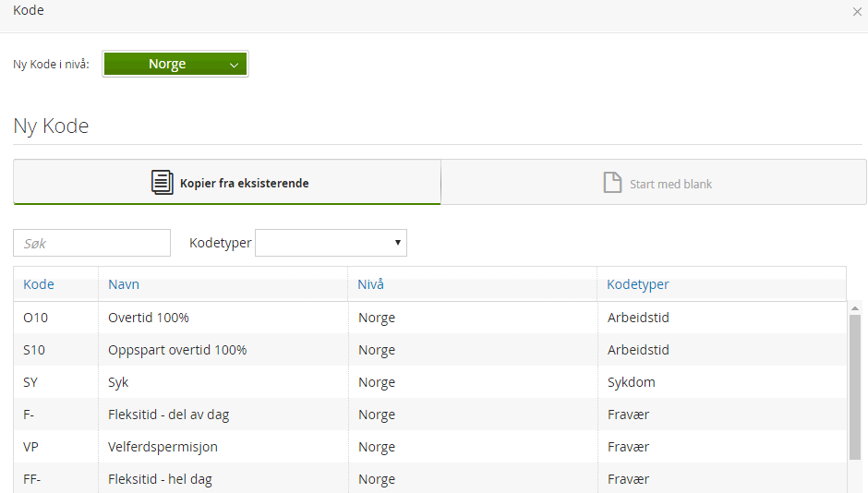Close the Kode dialog

coord(858,11)
